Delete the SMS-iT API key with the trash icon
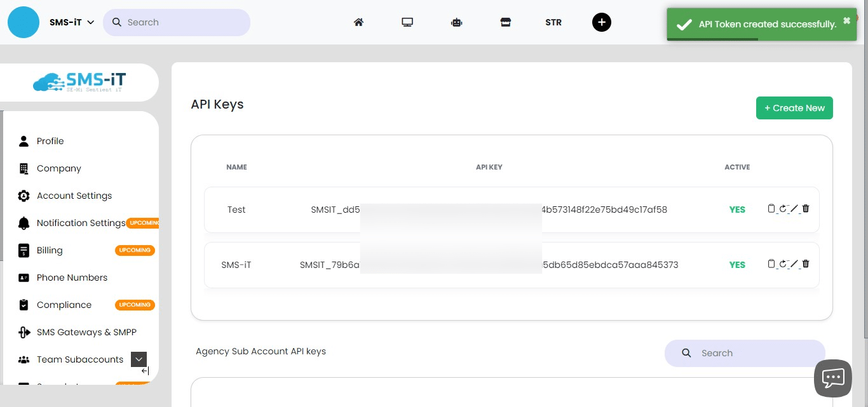 [x=805, y=264]
